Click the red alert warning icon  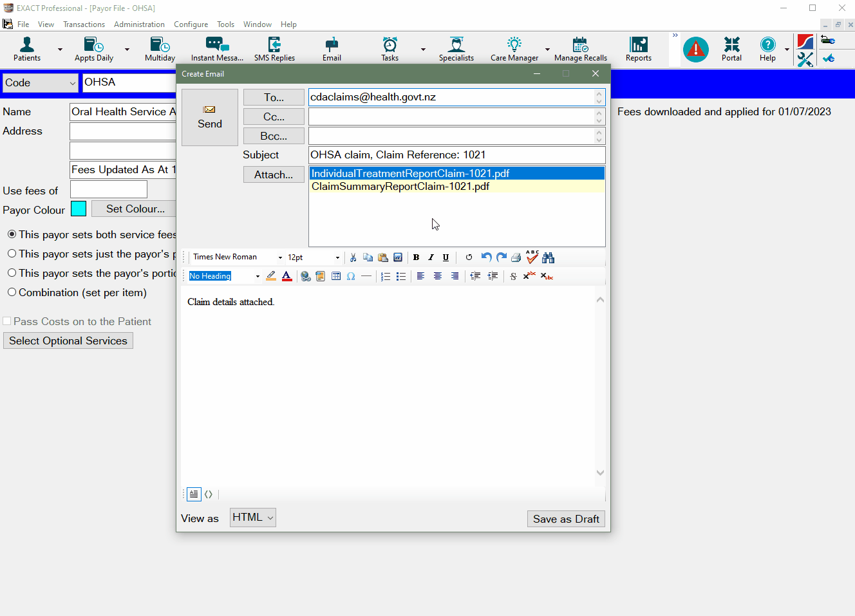point(695,50)
